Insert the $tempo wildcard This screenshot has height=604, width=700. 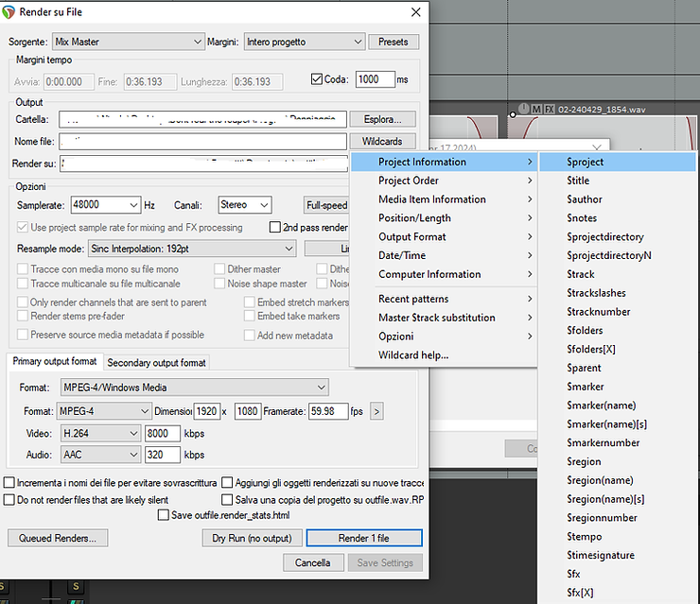pyautogui.click(x=618, y=537)
